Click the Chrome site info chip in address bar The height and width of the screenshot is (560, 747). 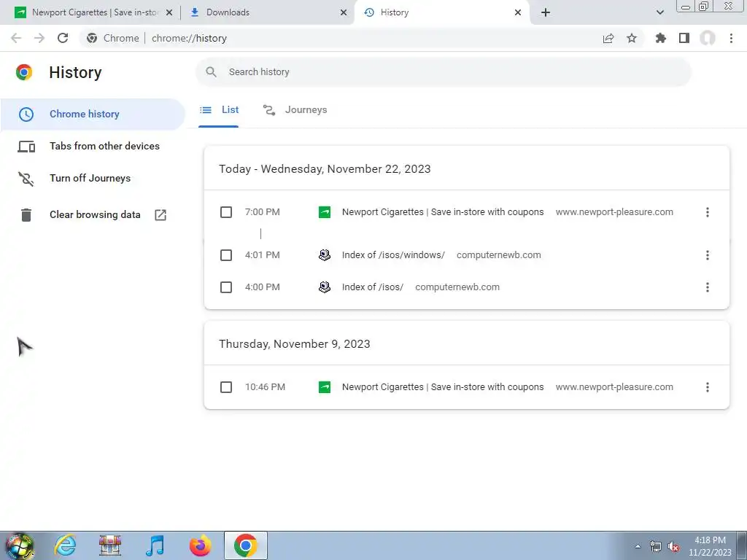coord(113,38)
